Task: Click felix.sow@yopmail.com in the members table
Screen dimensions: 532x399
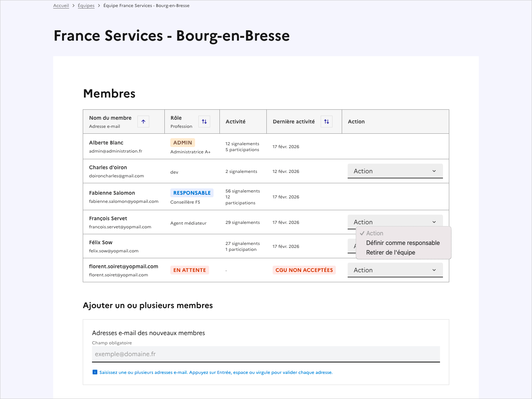Action: [113, 250]
